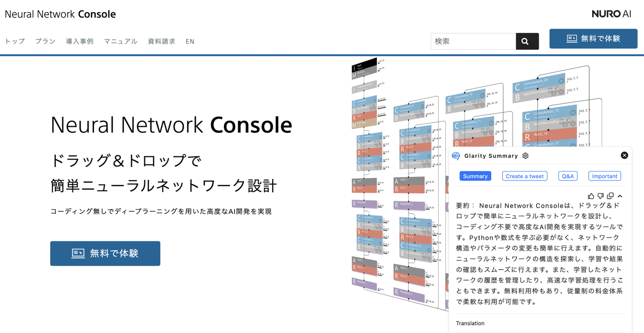Open the トップ menu item

point(15,41)
